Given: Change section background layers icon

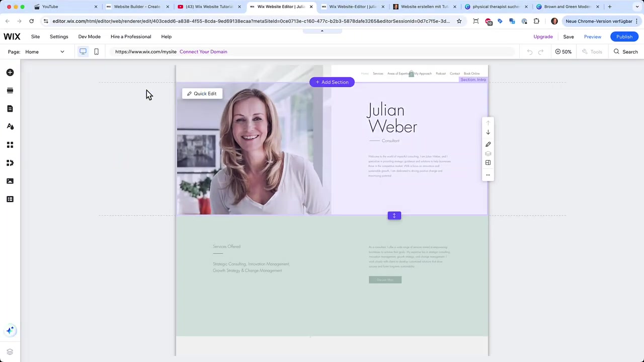Looking at the screenshot, I should [488, 154].
